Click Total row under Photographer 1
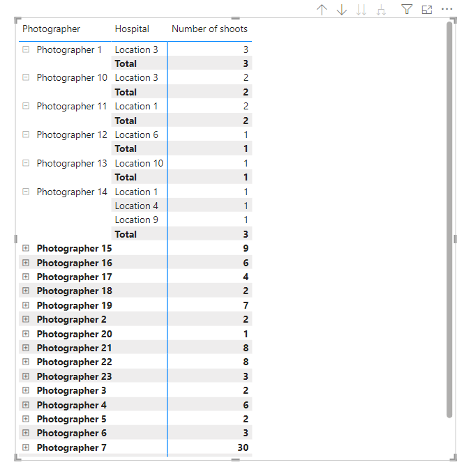Screen dimensions: 473x476 coord(181,63)
